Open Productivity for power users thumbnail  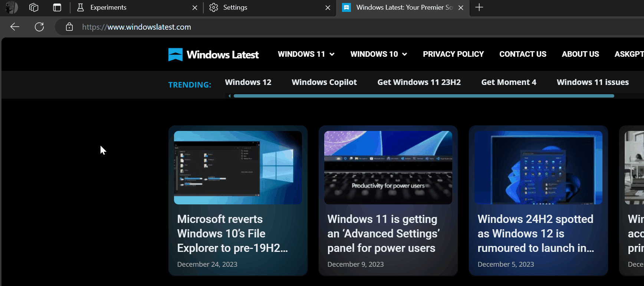[x=388, y=167]
